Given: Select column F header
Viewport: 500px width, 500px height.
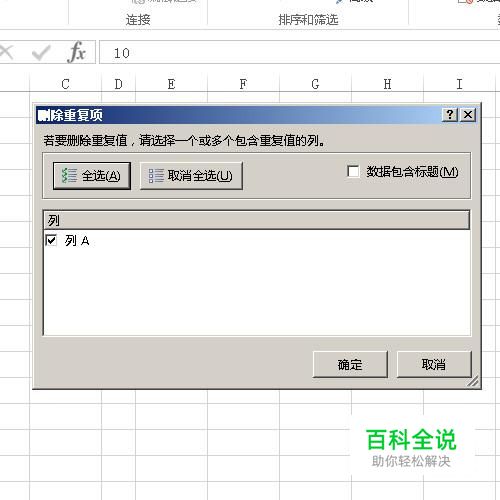Looking at the screenshot, I should click(x=243, y=84).
